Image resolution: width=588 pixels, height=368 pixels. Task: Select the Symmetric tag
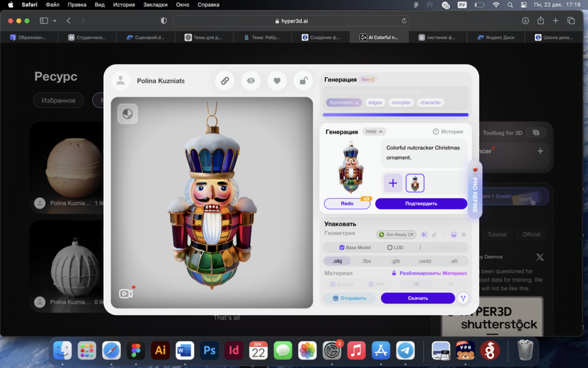pyautogui.click(x=344, y=103)
